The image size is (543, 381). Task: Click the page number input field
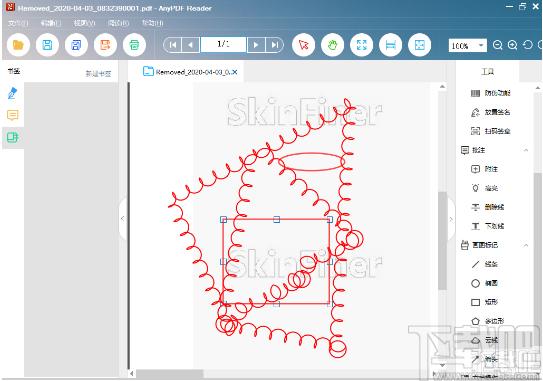click(223, 44)
